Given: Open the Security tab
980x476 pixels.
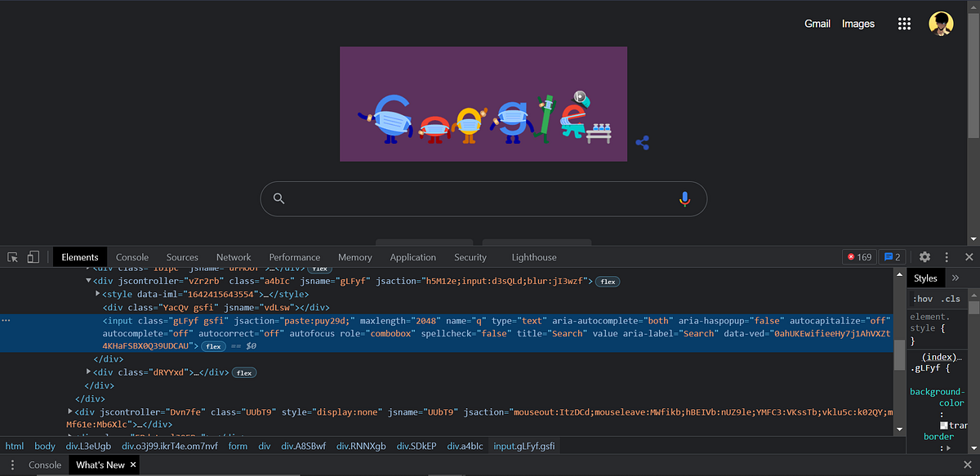Looking at the screenshot, I should point(470,257).
